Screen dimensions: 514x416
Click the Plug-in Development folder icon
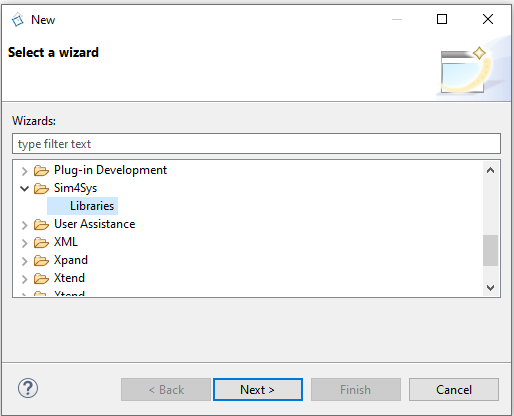[41, 171]
